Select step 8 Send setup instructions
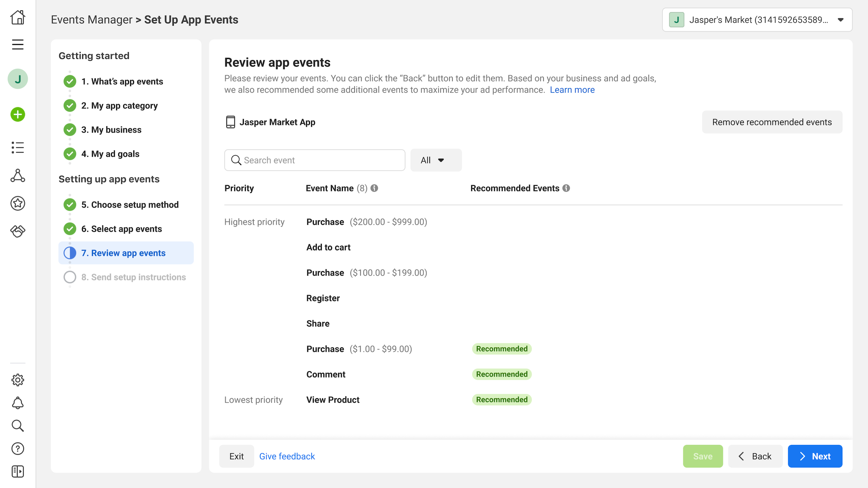The image size is (868, 488). pos(133,277)
